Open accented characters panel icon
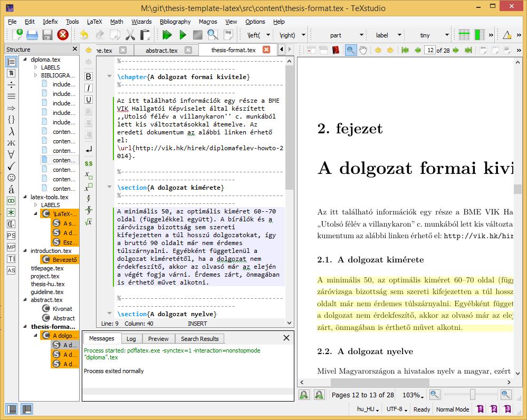The height and width of the screenshot is (420, 527). click(11, 189)
